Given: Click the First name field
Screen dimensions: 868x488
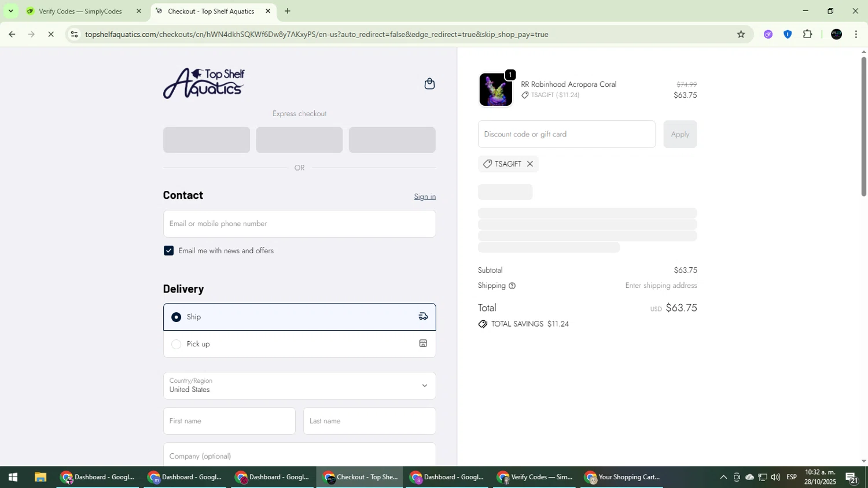Looking at the screenshot, I should coord(229,421).
